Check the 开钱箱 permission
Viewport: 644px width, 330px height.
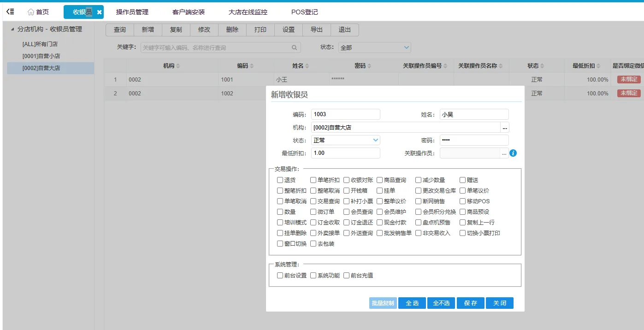click(346, 191)
